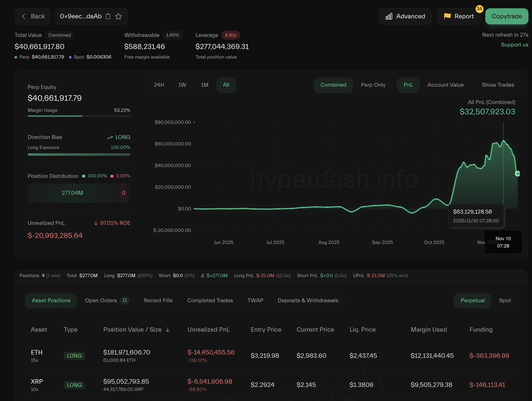
Task: Click the chart's current PnL endpoint dot
Action: click(517, 174)
